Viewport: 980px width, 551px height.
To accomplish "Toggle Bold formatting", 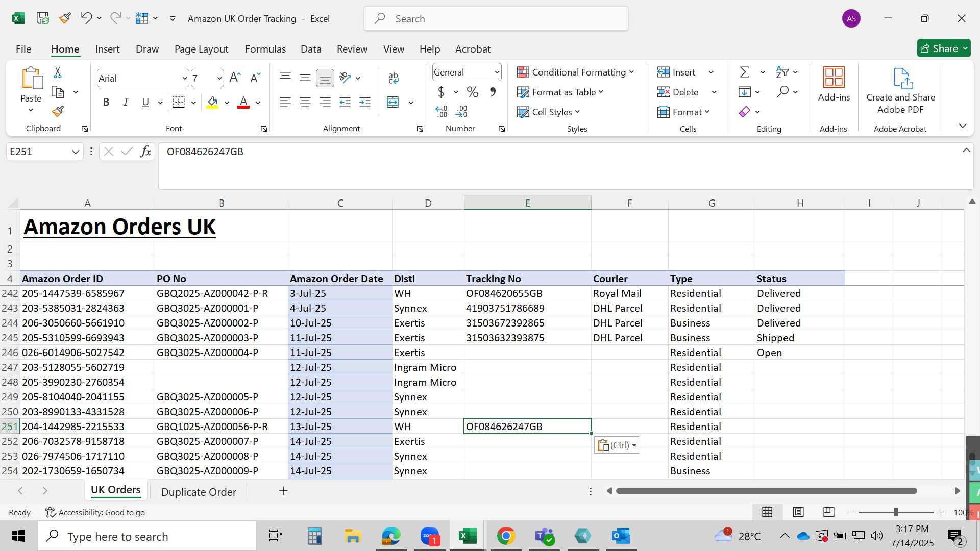I will 106,102.
